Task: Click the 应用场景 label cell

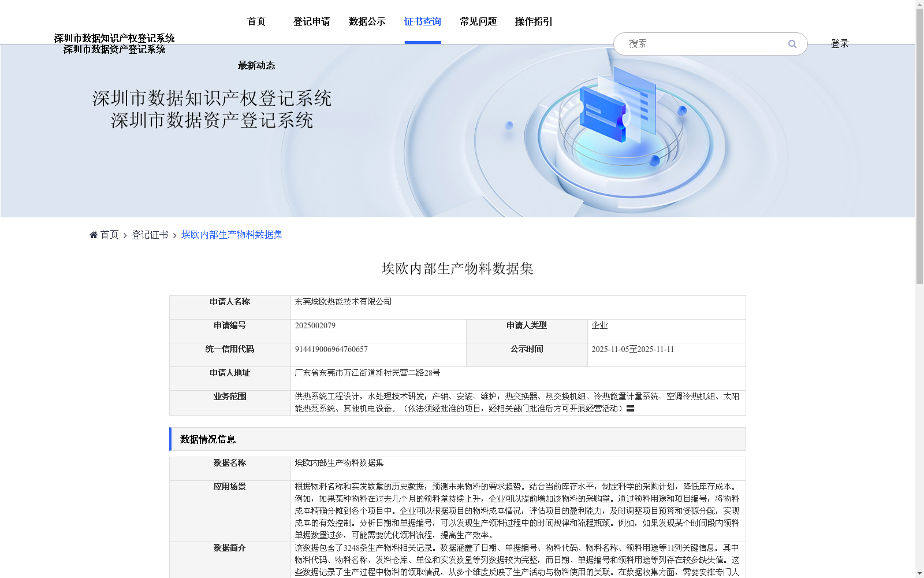Action: click(230, 511)
